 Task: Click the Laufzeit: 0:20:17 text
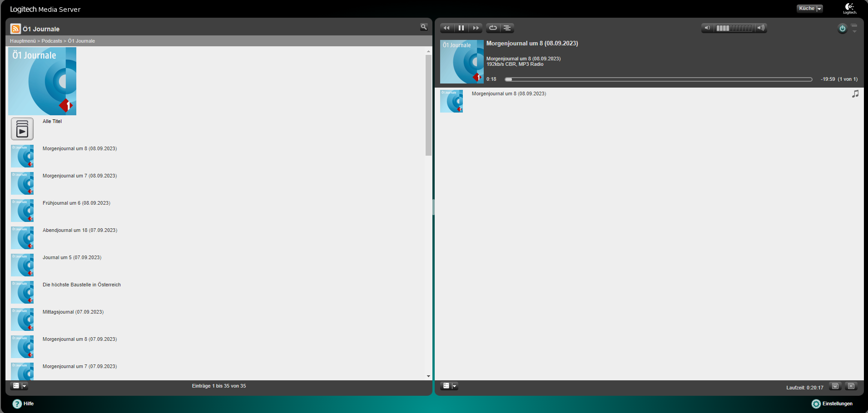pyautogui.click(x=805, y=388)
